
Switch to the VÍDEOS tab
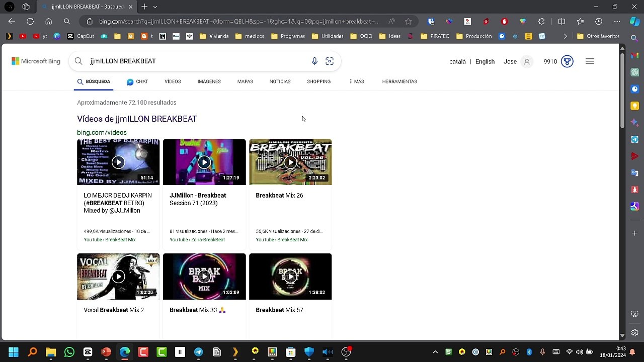click(x=173, y=81)
